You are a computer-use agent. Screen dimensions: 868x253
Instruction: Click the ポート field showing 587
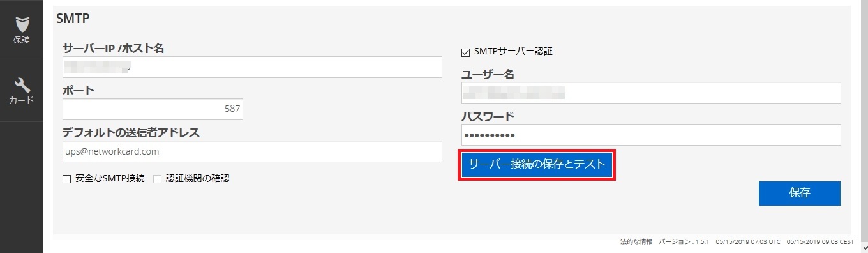tap(153, 109)
